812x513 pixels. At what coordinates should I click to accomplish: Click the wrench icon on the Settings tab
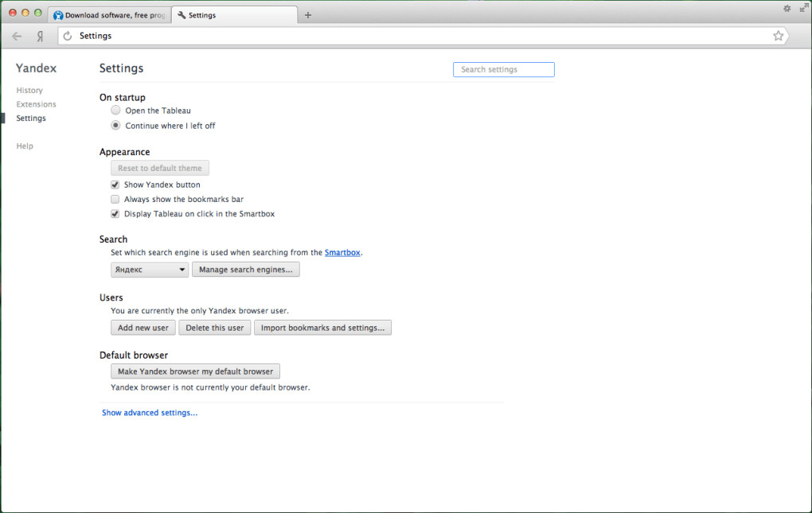pos(182,15)
